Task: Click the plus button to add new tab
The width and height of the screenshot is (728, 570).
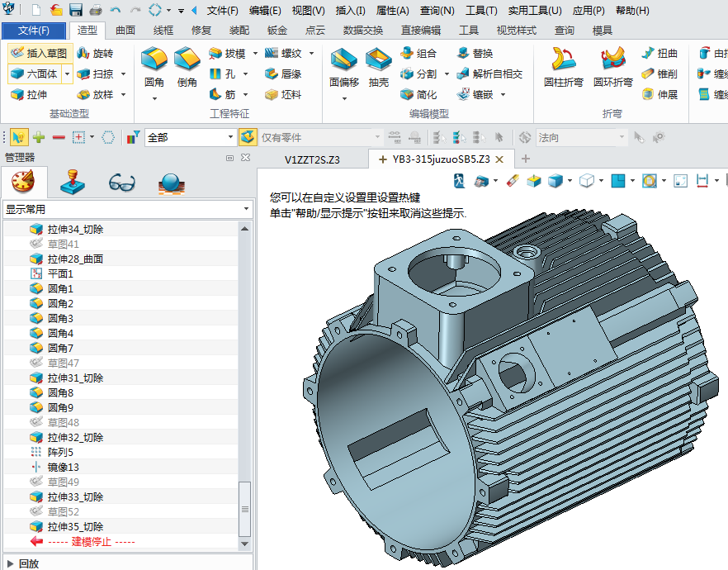Action: [x=526, y=159]
